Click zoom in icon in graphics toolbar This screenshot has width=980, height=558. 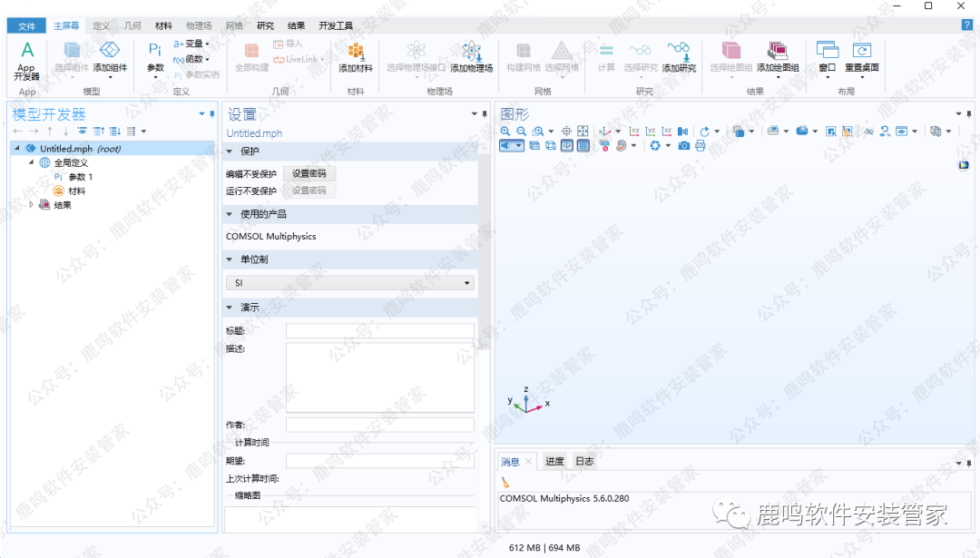click(x=506, y=132)
